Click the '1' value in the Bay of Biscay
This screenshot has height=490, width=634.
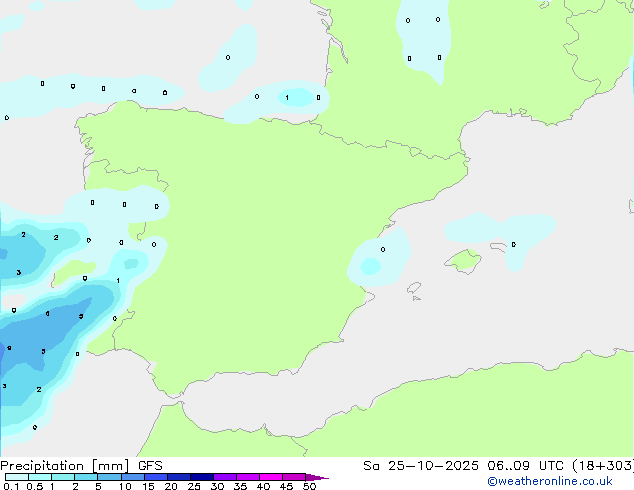pyautogui.click(x=287, y=97)
